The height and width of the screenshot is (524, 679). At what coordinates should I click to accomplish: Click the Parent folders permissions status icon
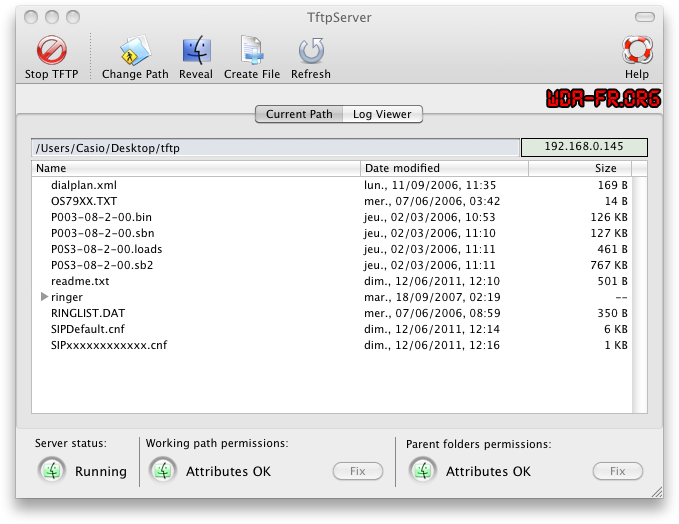(x=422, y=471)
